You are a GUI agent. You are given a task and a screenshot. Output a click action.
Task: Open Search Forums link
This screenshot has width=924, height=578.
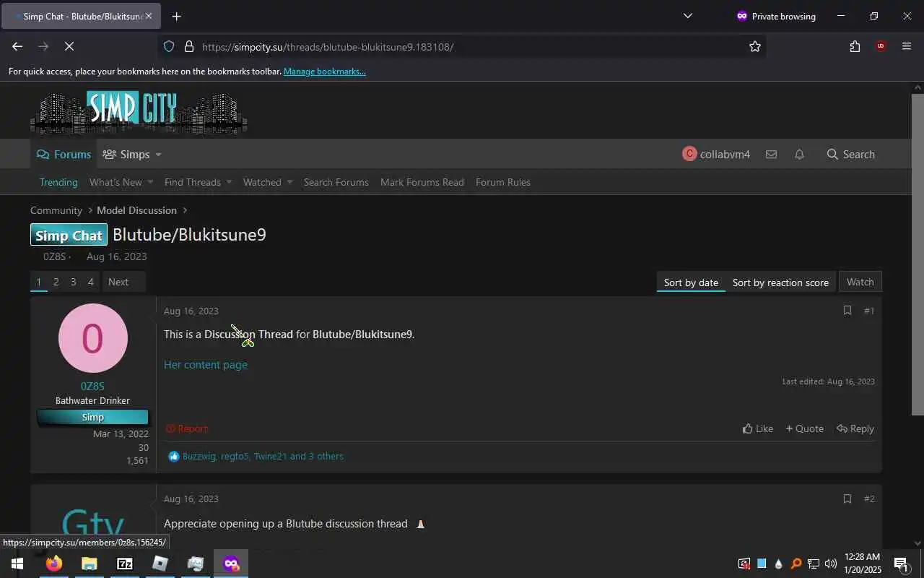[336, 182]
